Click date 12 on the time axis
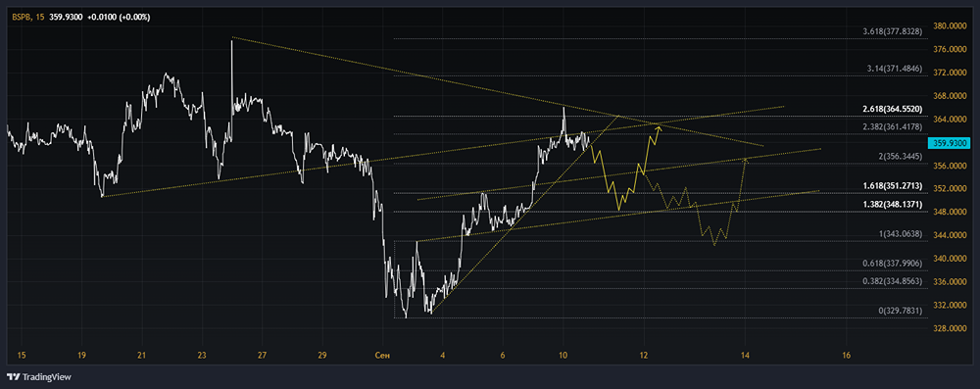980x389 pixels. pos(645,356)
